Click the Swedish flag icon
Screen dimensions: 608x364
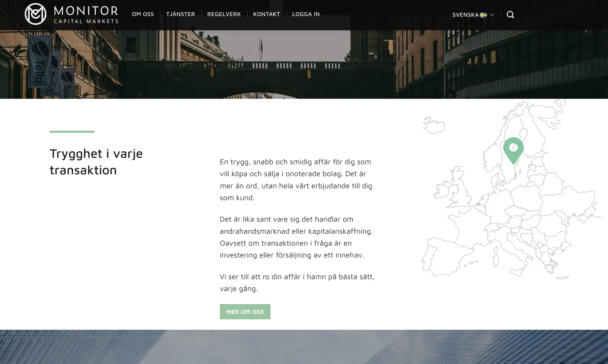click(x=483, y=15)
